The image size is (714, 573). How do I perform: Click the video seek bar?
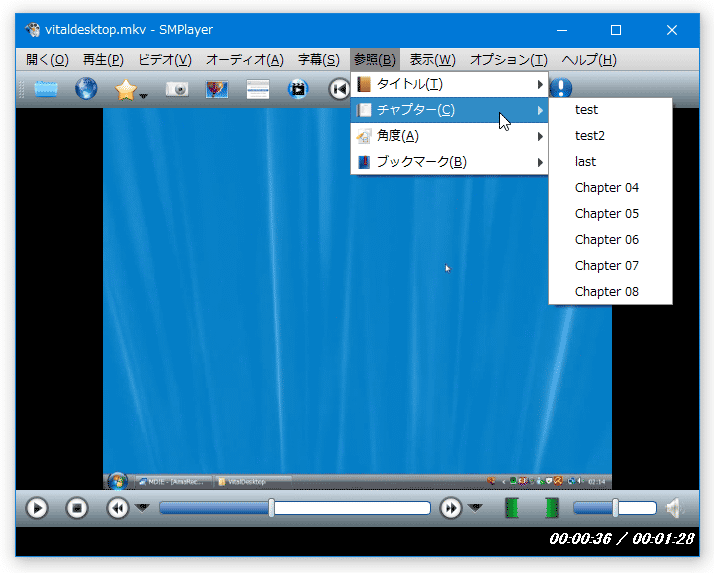coord(295,508)
